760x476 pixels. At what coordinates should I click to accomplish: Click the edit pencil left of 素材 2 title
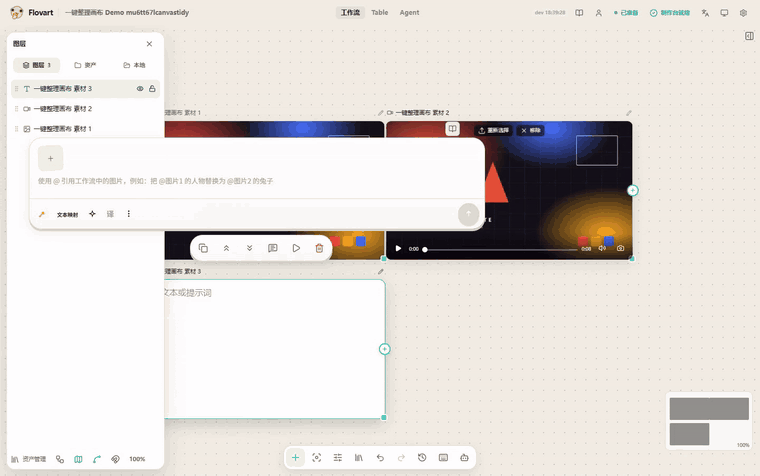coord(380,113)
